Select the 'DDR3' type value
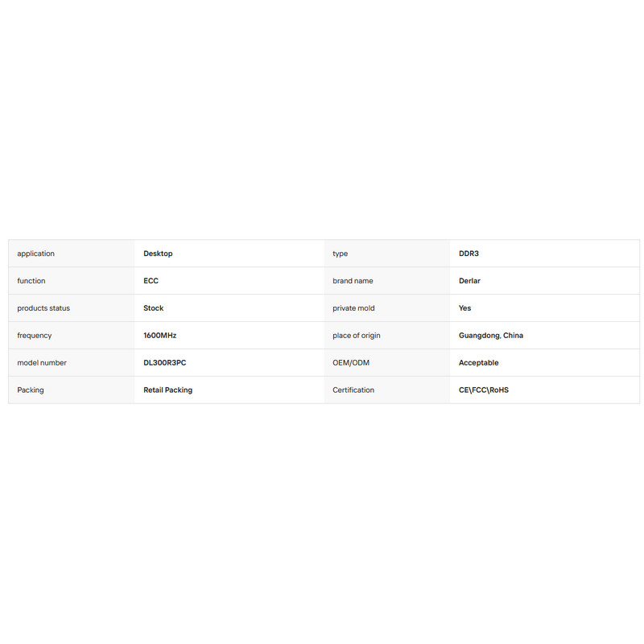 click(x=469, y=254)
